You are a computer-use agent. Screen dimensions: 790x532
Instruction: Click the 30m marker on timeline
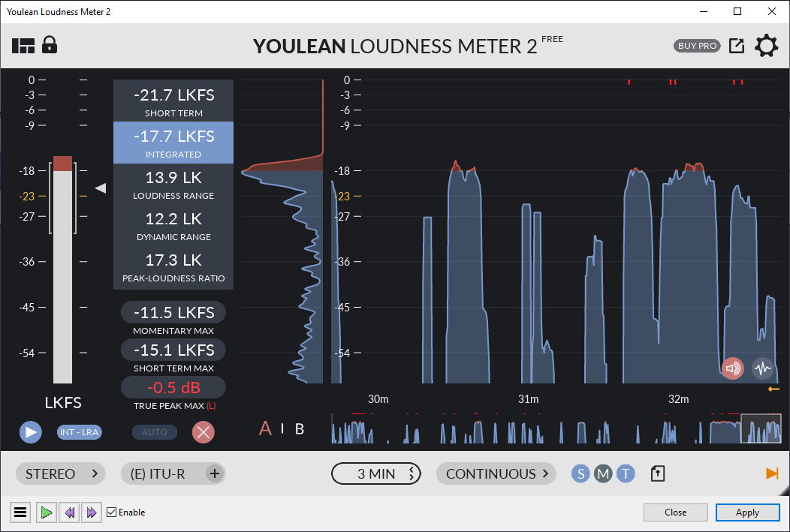coord(378,399)
